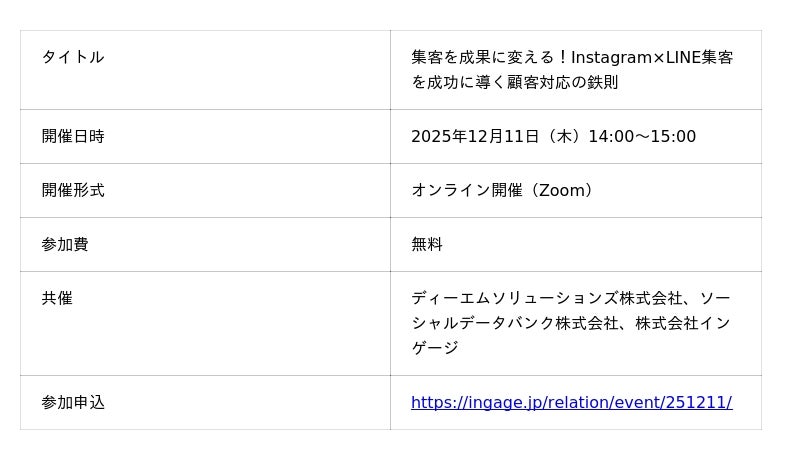
Task: Click the 共催 row label
Action: pos(56,298)
